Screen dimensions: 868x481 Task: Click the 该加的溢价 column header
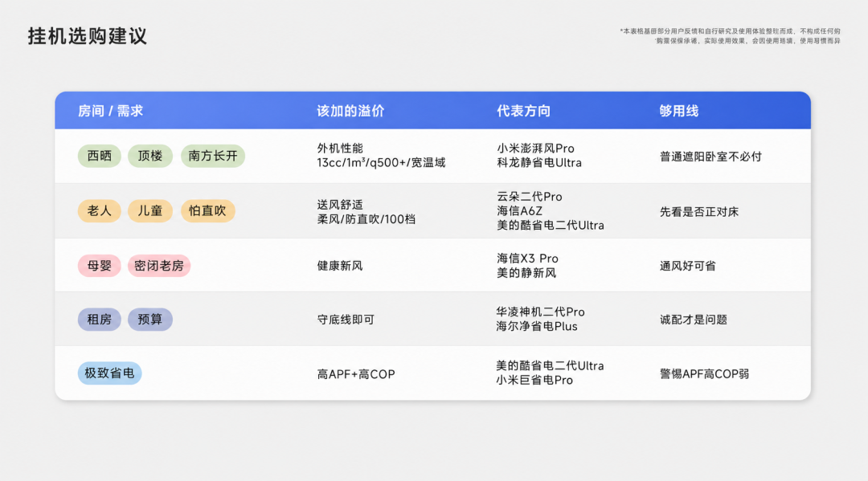tap(350, 111)
